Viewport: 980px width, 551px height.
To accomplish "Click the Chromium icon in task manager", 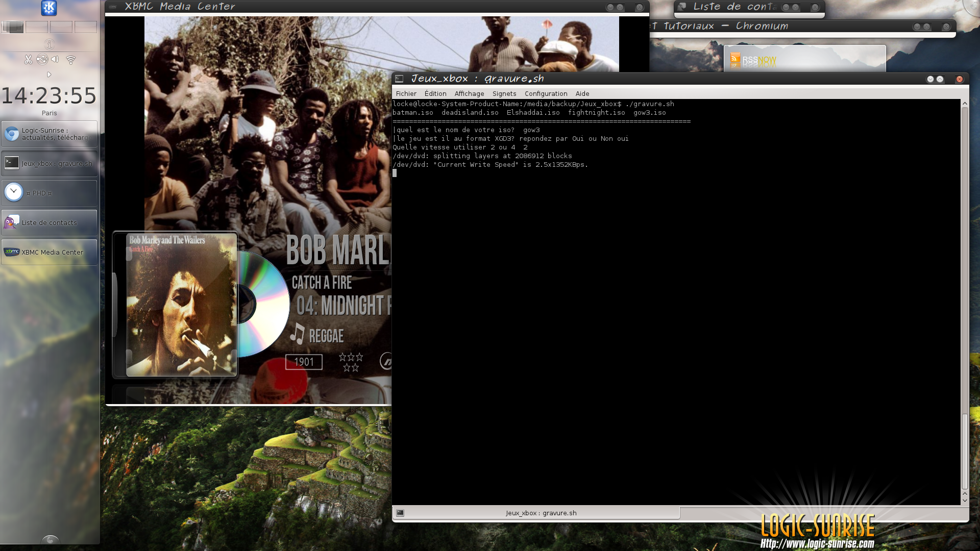I will pos(12,134).
